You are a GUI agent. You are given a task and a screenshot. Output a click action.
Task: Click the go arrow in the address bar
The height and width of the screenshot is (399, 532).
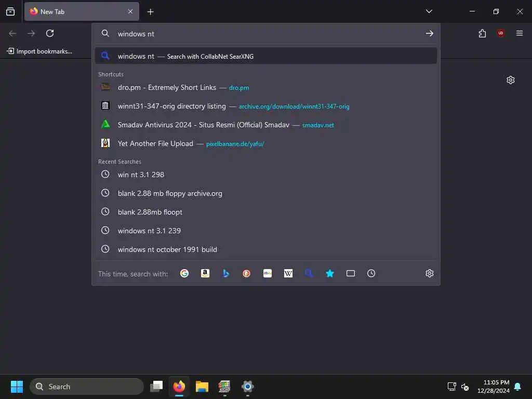point(430,33)
